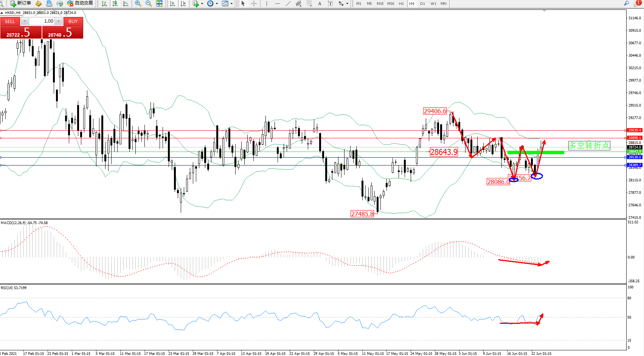
Task: Toggle the chart shift button
Action: tap(183, 3)
